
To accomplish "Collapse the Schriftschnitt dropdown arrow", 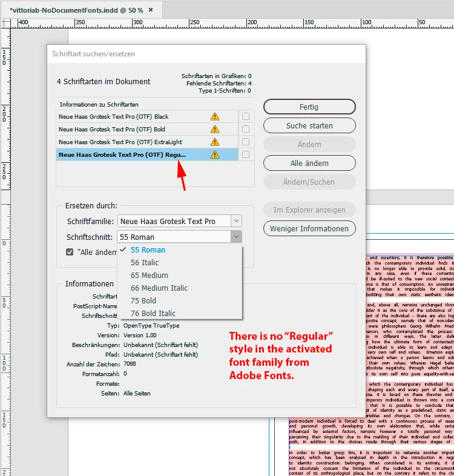I will coord(237,237).
